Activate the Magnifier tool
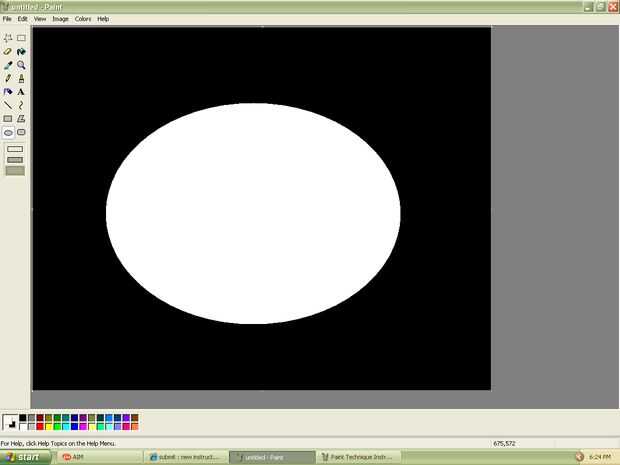The width and height of the screenshot is (620, 465). coord(21,65)
